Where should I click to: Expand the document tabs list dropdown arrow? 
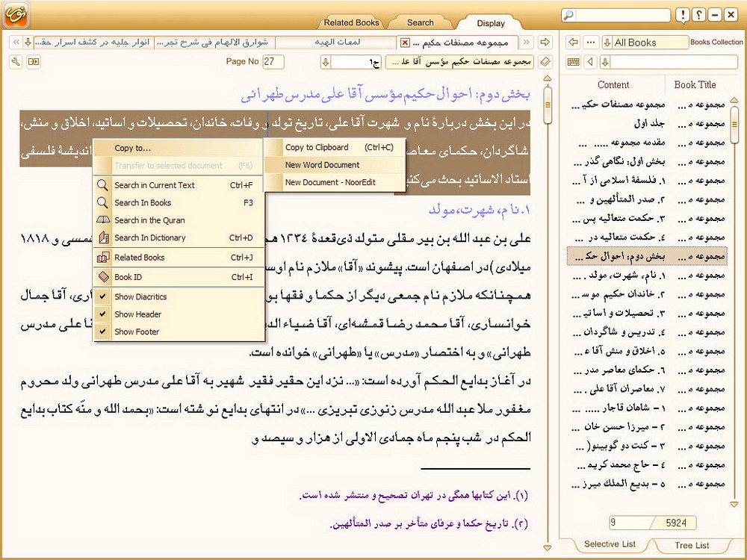click(x=28, y=43)
